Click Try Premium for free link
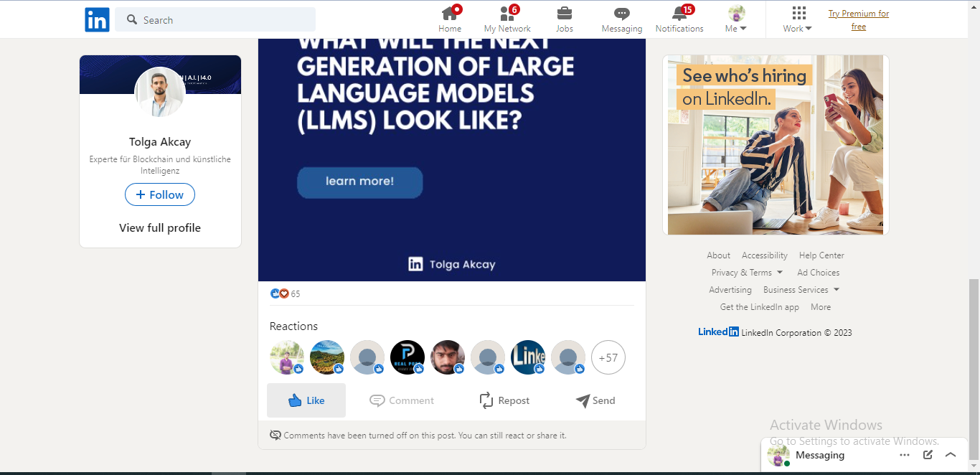 [x=859, y=20]
